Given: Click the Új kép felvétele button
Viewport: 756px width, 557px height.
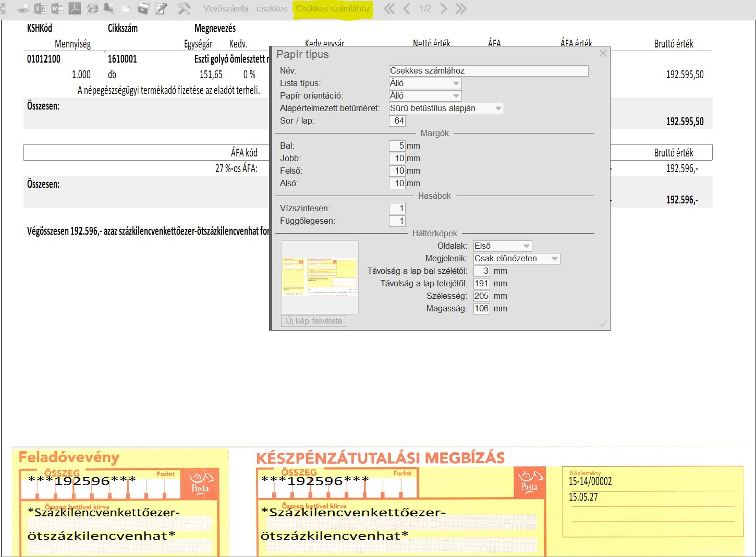Looking at the screenshot, I should coord(314,321).
